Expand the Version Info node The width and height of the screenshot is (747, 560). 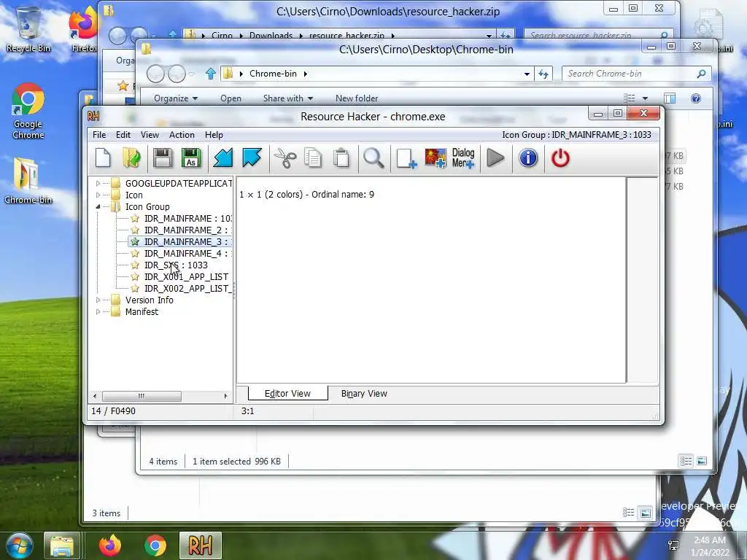pos(98,300)
